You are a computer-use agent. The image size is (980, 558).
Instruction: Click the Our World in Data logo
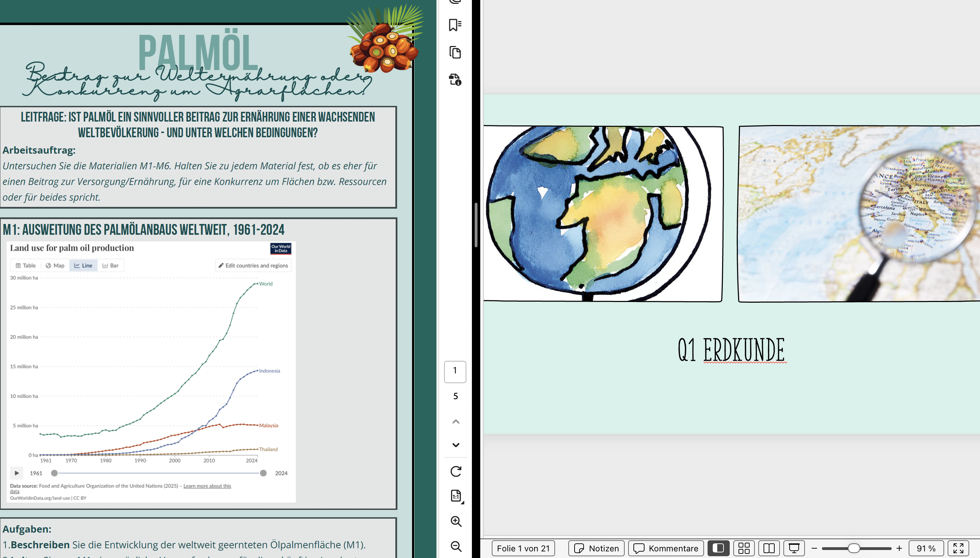[280, 248]
